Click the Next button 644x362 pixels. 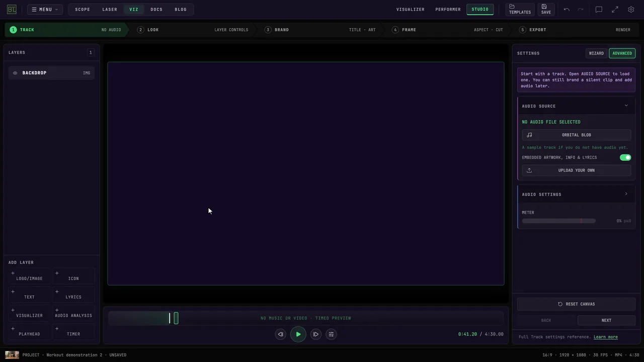coord(606,320)
